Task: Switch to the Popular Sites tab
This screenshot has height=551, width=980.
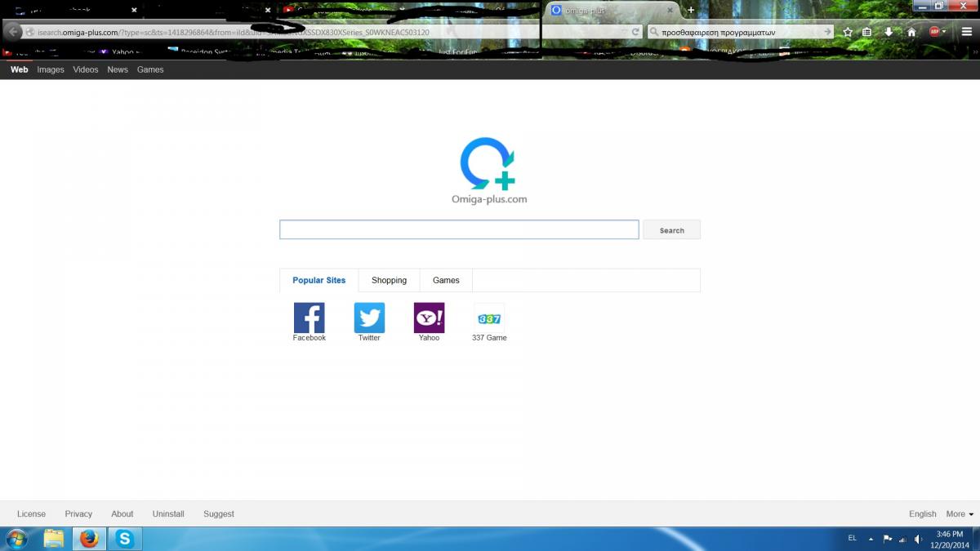Action: click(318, 280)
